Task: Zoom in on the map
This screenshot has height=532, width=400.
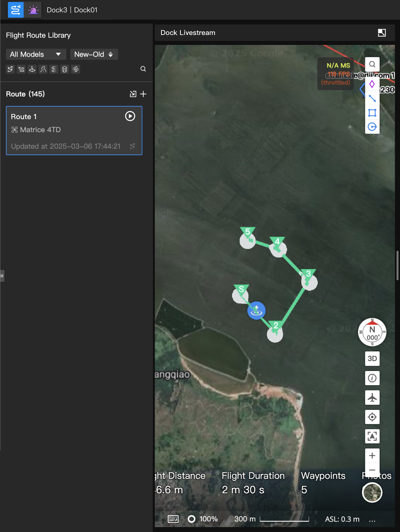Action: click(x=372, y=456)
